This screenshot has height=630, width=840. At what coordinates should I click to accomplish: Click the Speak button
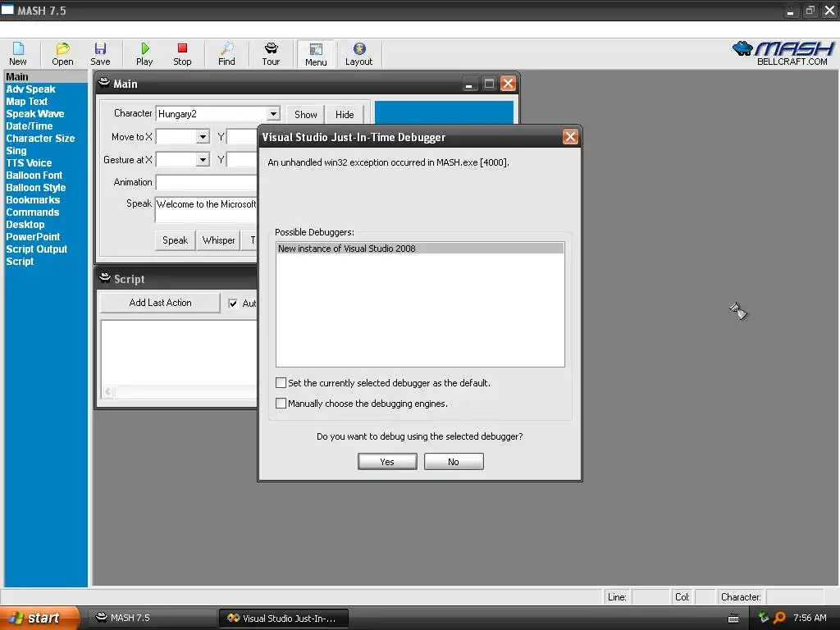tap(176, 240)
